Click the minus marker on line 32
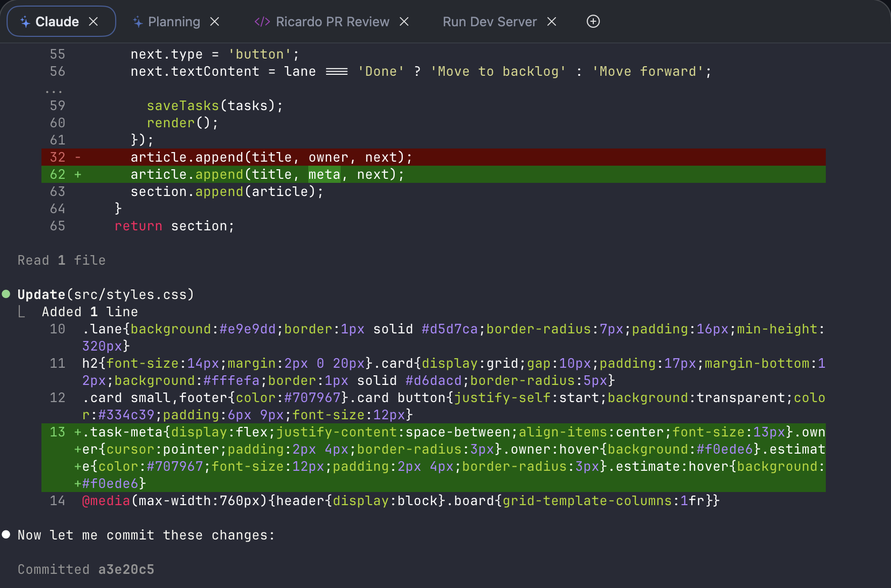The height and width of the screenshot is (588, 891). tap(78, 157)
